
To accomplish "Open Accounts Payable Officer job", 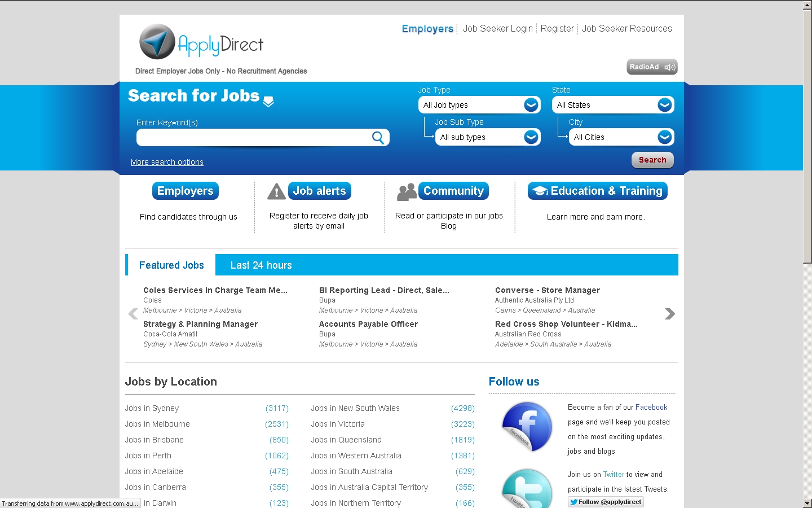I will click(x=368, y=324).
